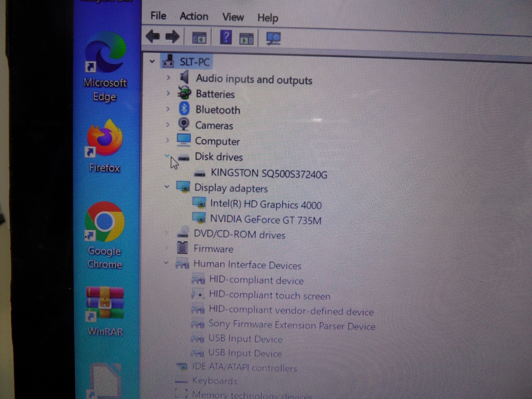
Task: Collapse the Display adapters category
Action: (167, 187)
